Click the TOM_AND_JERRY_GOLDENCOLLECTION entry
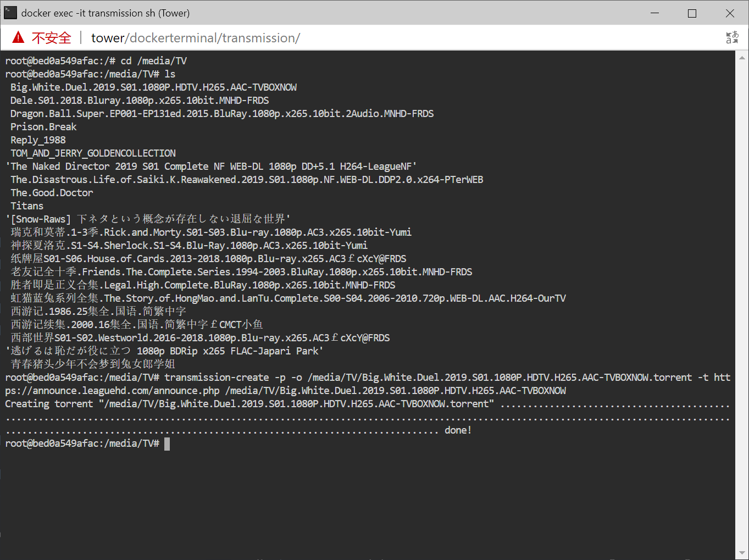This screenshot has height=560, width=749. coord(93,153)
